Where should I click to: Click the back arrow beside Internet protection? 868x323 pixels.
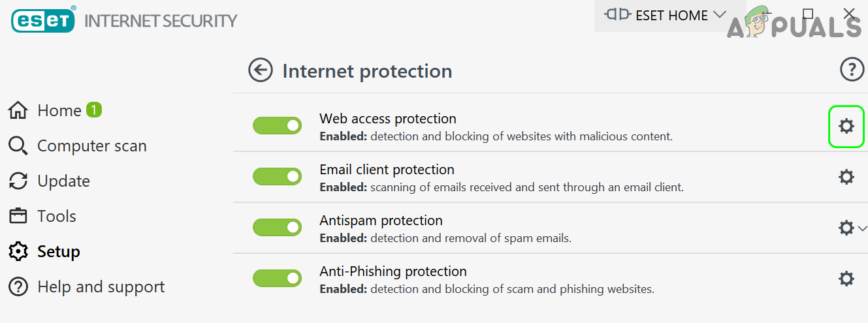tap(261, 70)
